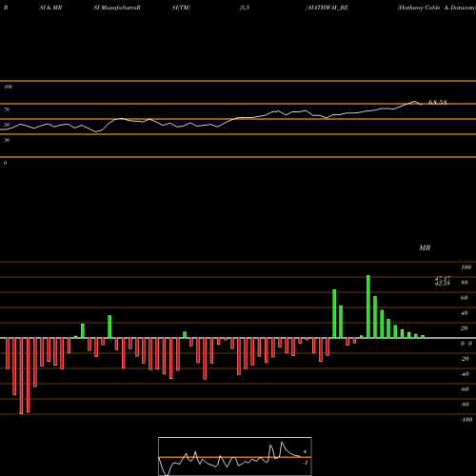Click the '(5,5' parameter text in header

click(245, 8)
